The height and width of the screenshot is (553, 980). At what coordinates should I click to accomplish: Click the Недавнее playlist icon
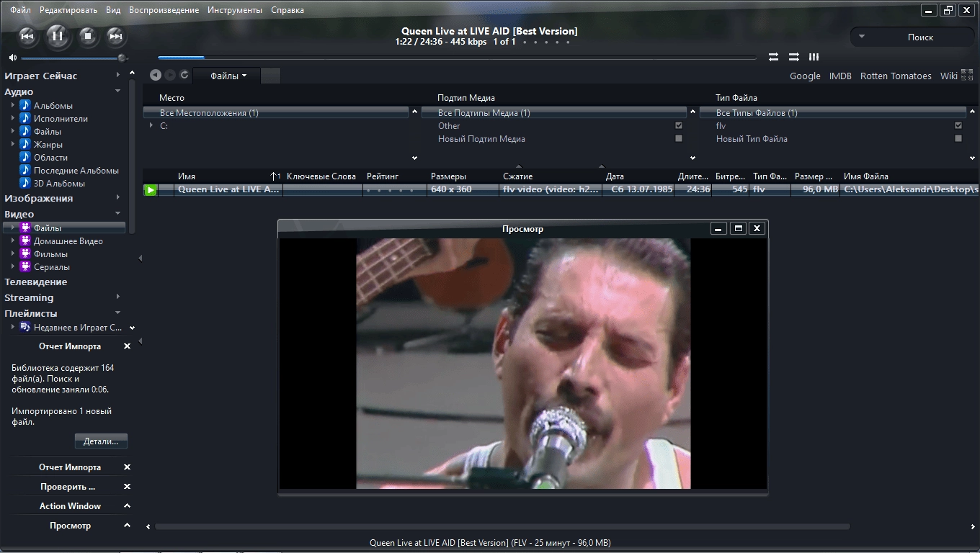pos(25,328)
